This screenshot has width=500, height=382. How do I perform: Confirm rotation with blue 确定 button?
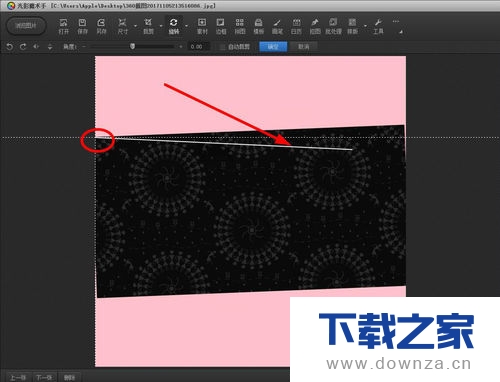click(273, 47)
